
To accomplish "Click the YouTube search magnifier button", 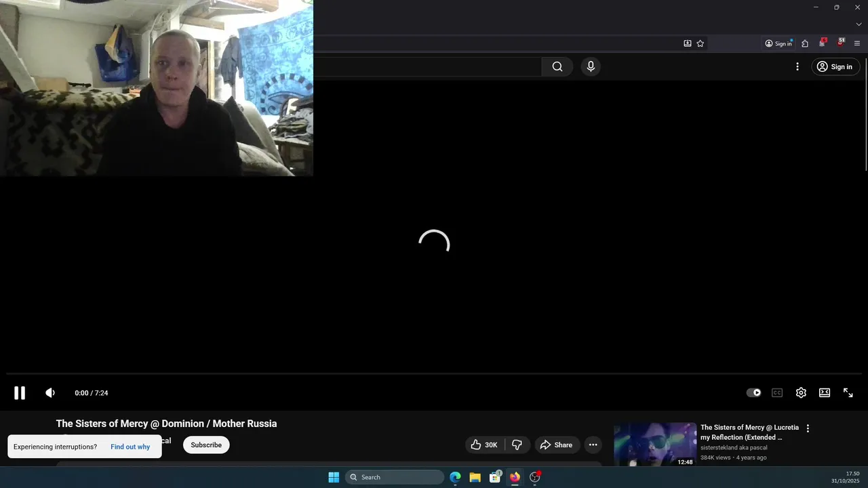I will point(557,66).
